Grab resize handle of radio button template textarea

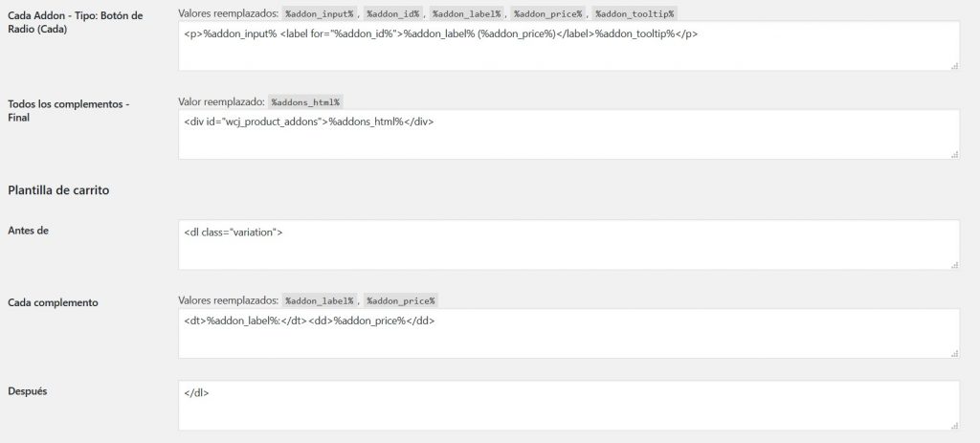pos(954,66)
